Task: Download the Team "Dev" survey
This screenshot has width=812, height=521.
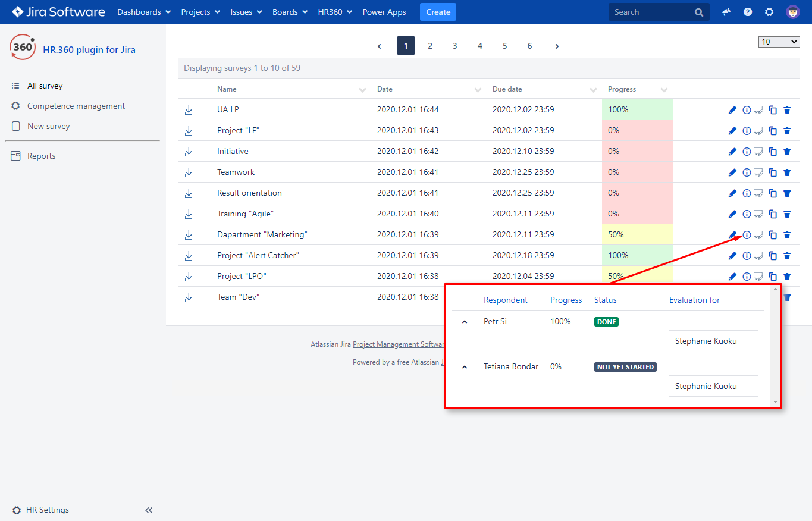Action: 189,297
